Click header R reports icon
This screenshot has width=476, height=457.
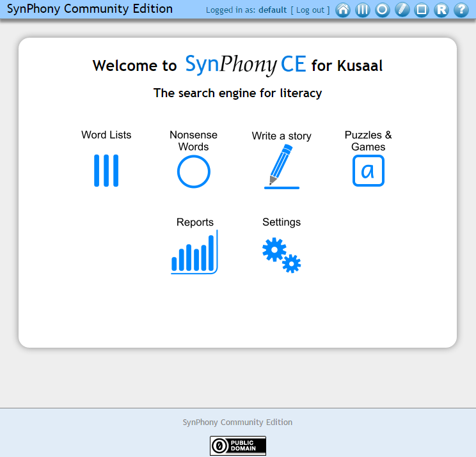[x=441, y=10]
